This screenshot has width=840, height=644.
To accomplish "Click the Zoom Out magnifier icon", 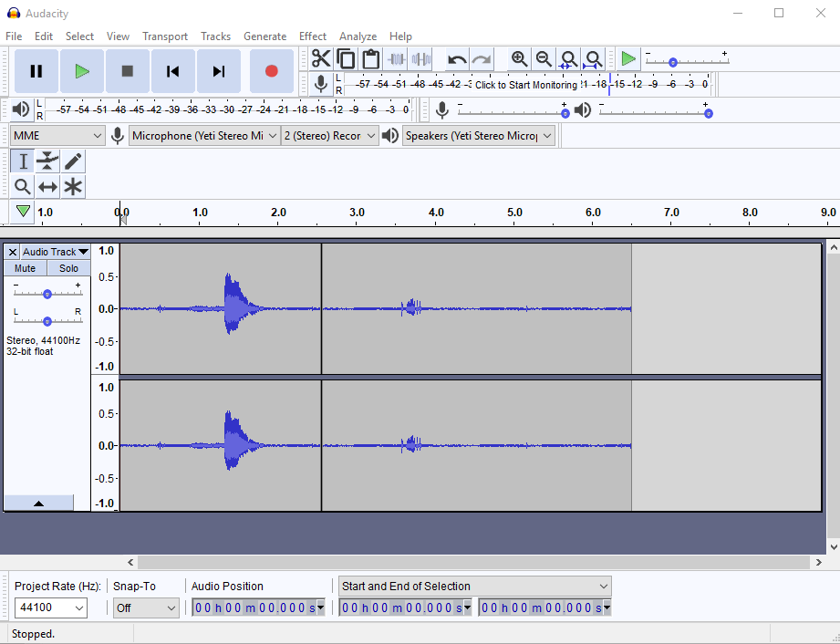I will (x=544, y=58).
